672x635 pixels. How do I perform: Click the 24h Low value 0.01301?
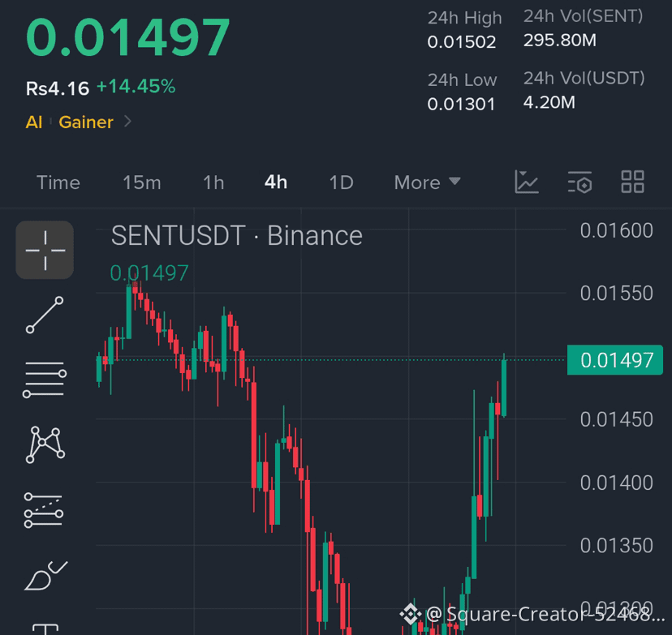tap(461, 104)
